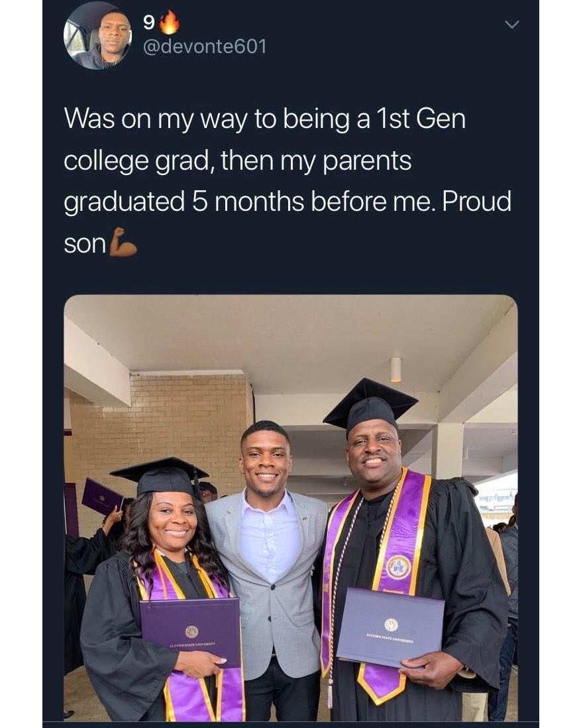
Task: Select the word "Proud" in the tweet
Action: coord(476,202)
